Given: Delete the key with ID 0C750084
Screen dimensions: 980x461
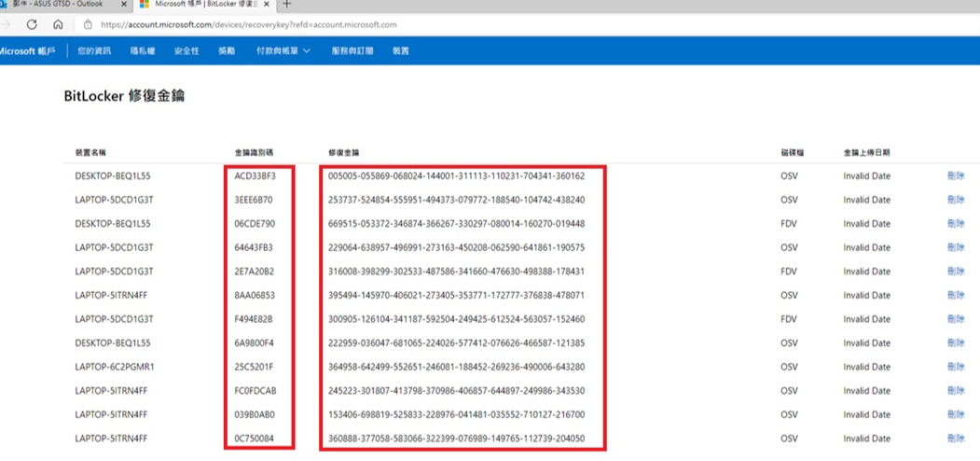Looking at the screenshot, I should 956,439.
